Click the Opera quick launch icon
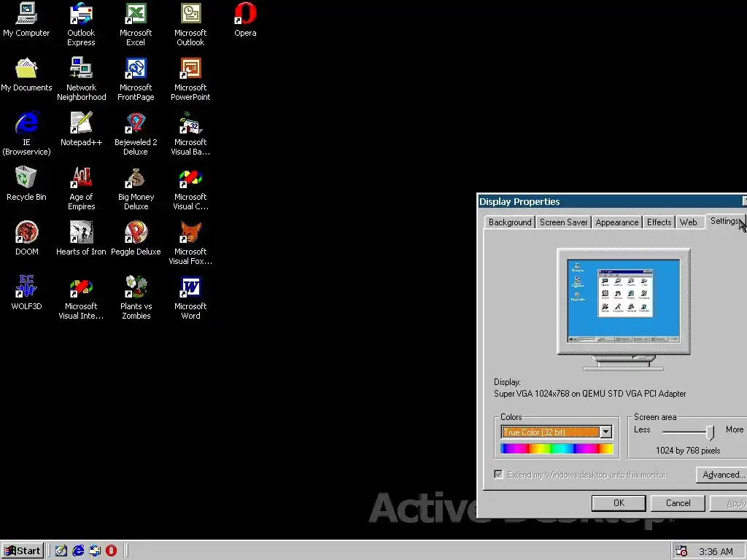 pyautogui.click(x=111, y=551)
